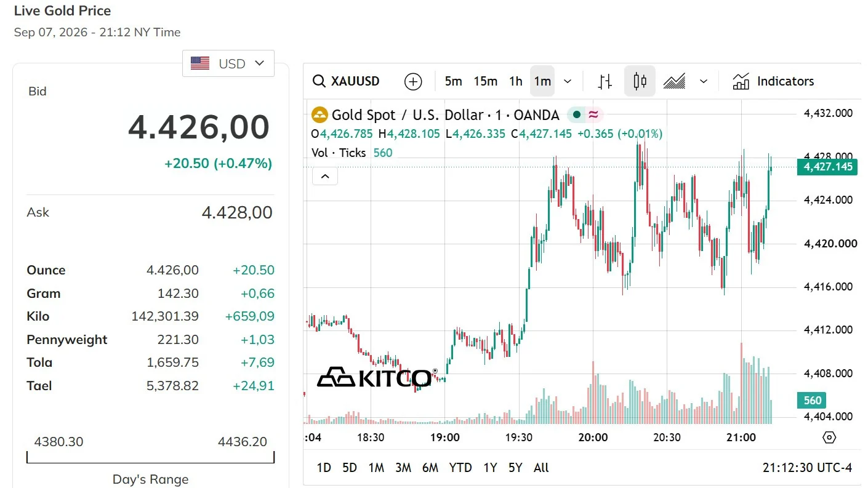Collapse the chart legend with the chevron
The height and width of the screenshot is (488, 868).
pyautogui.click(x=325, y=177)
